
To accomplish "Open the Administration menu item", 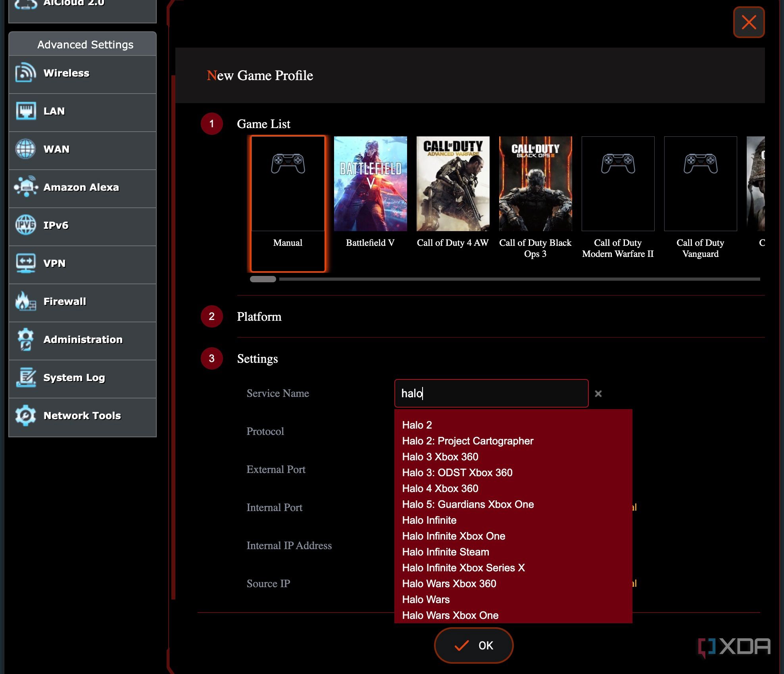I will pos(83,339).
